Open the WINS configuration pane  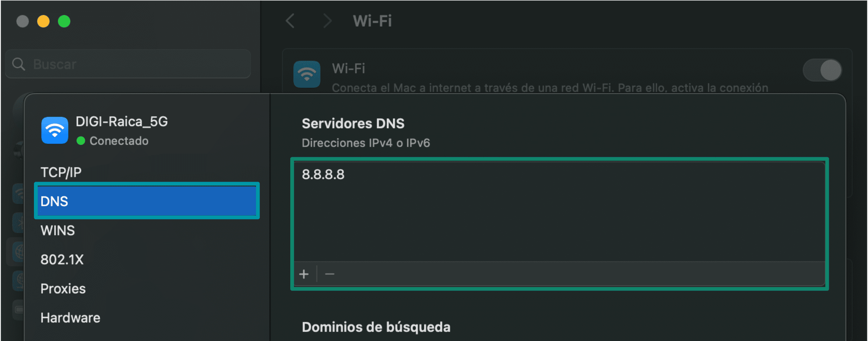tap(57, 230)
